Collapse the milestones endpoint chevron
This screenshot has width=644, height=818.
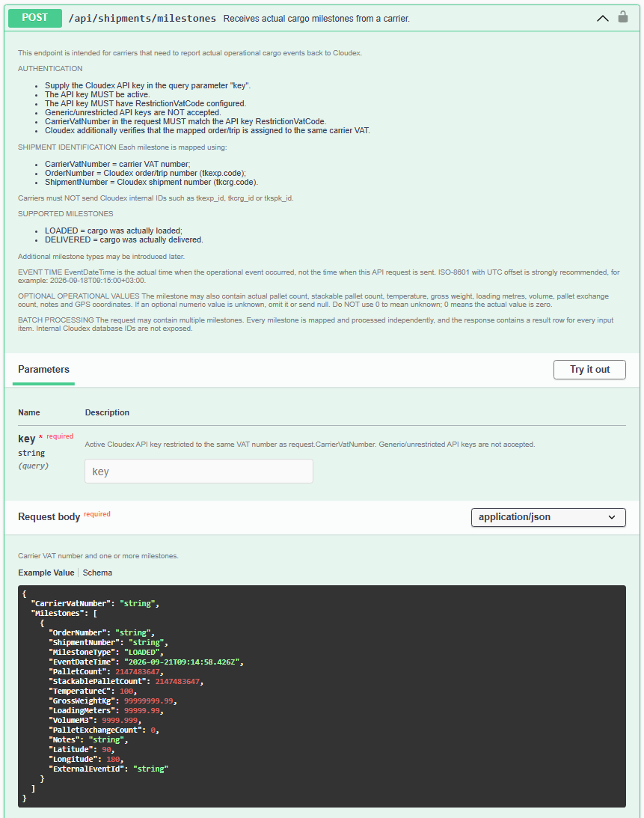(602, 18)
